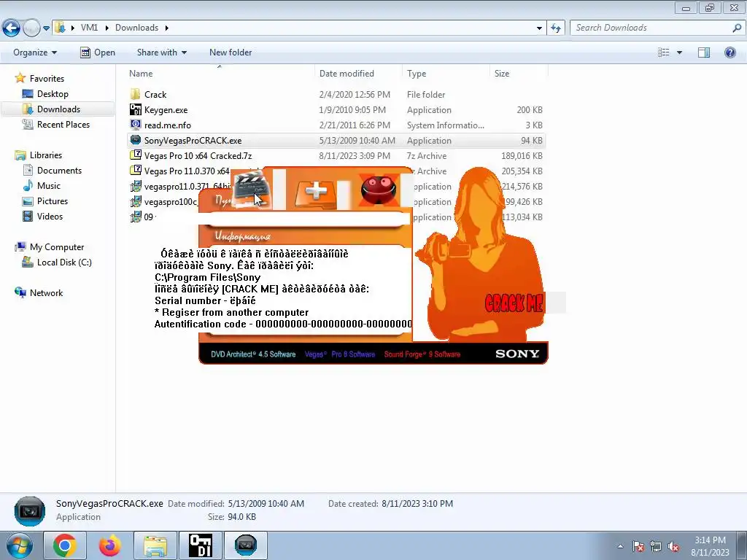Select Vegas Pro 11.0.370 x64 archive icon
The height and width of the screenshot is (560, 747).
coord(135,171)
